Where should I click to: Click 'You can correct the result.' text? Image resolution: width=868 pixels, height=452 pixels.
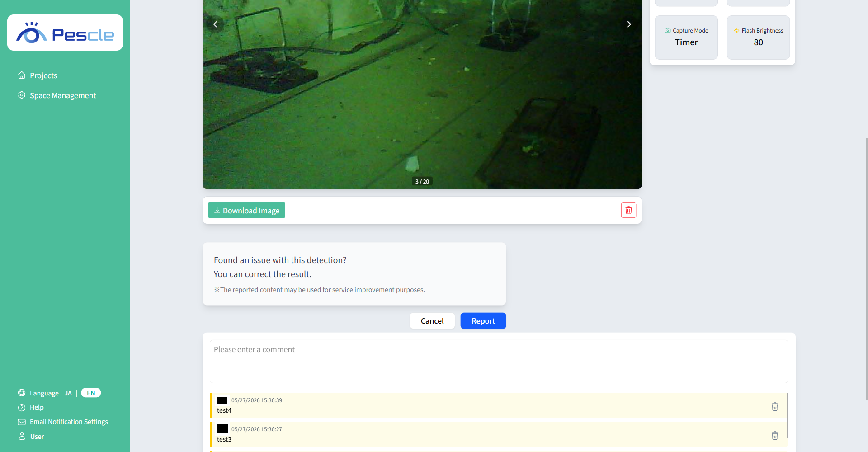(x=263, y=274)
